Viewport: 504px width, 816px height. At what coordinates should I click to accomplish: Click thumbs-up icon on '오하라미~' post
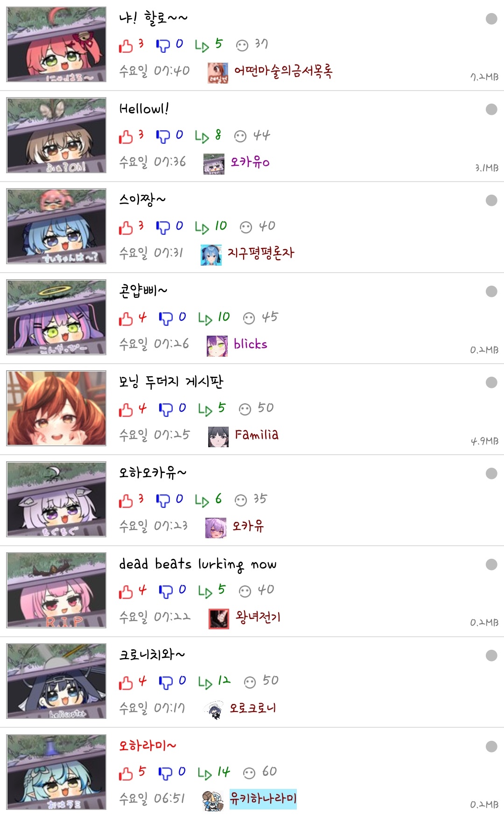[126, 774]
